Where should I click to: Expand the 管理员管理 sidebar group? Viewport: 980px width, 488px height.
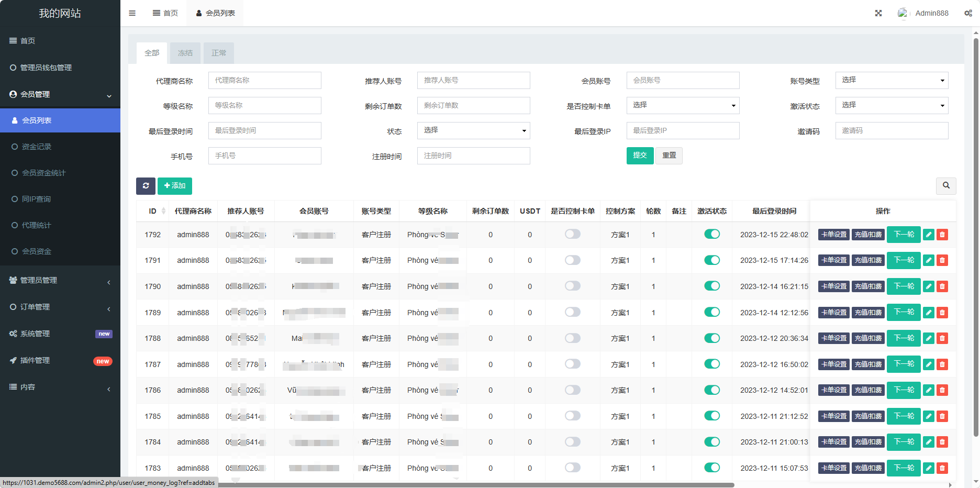tap(60, 280)
